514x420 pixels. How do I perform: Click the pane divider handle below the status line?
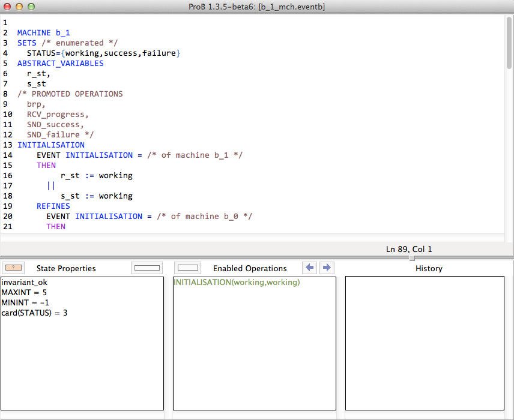411,258
